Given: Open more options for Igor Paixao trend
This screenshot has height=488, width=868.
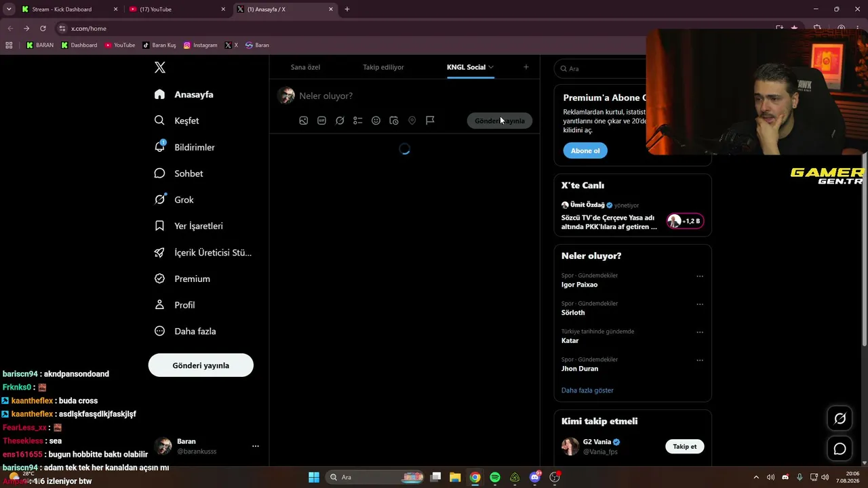Looking at the screenshot, I should (700, 276).
